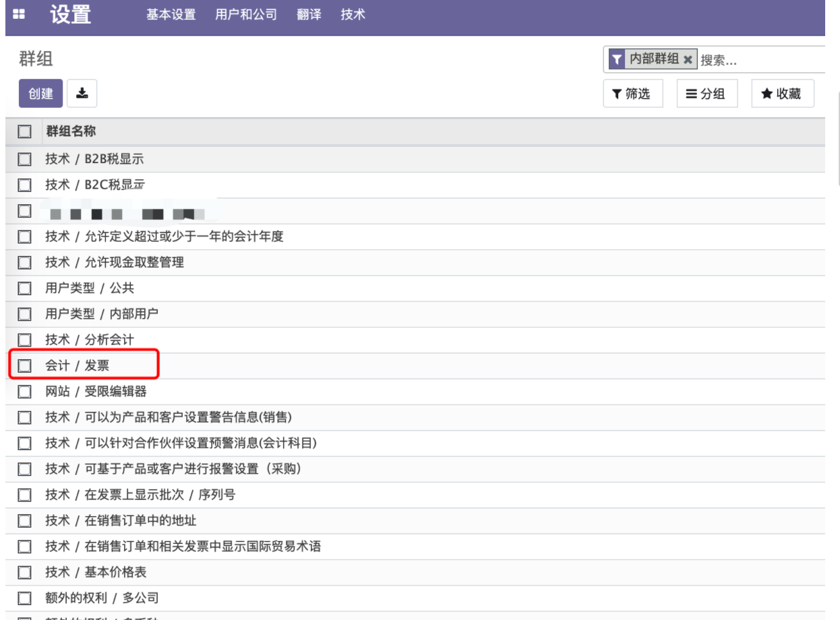Screen dimensions: 840x620
Task: Check the 用户类型 / 公共 row checkbox
Action: tap(25, 288)
